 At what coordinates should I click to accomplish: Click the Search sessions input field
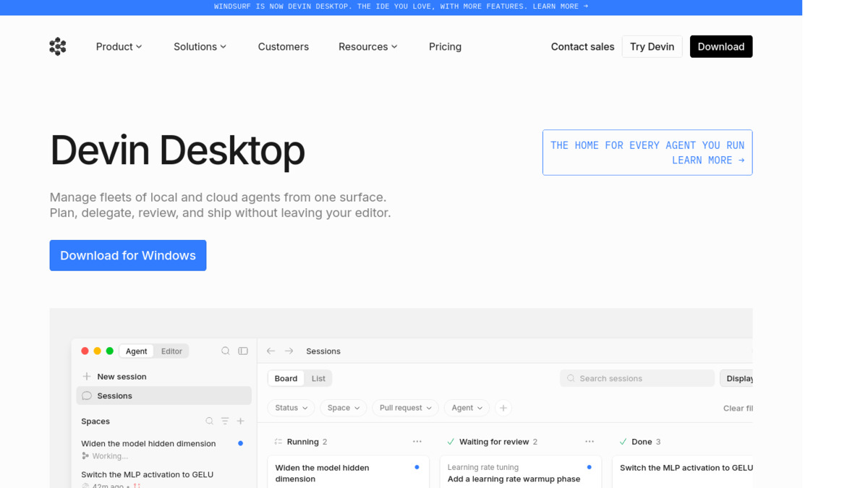click(x=637, y=378)
